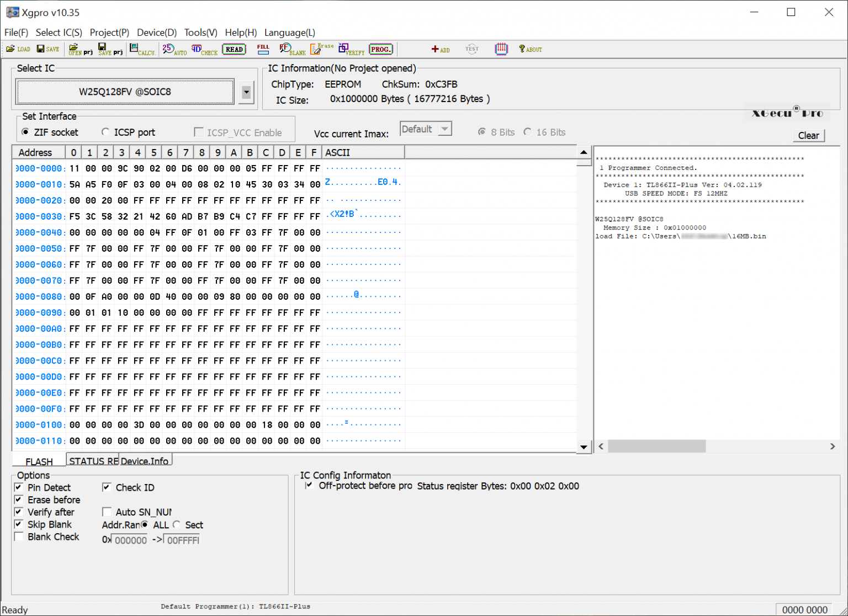Image resolution: width=848 pixels, height=616 pixels.
Task: Click the Clear log button
Action: tap(808, 135)
